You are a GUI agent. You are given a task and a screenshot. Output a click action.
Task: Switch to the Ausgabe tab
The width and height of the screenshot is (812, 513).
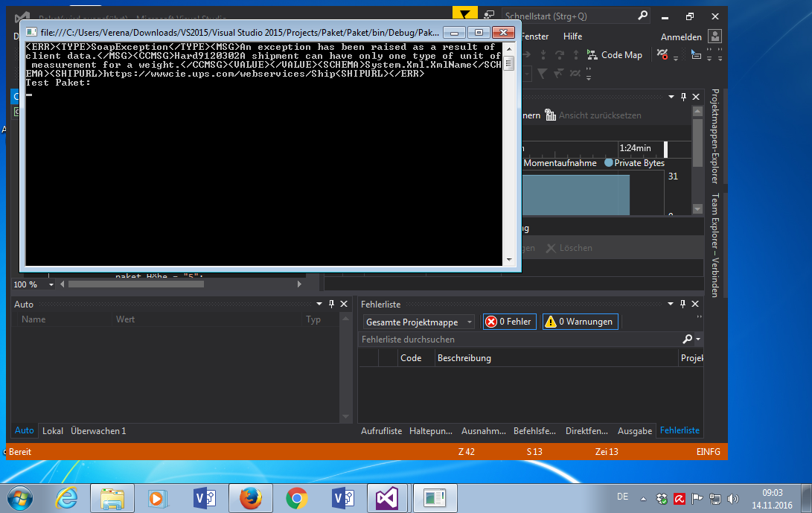click(634, 430)
